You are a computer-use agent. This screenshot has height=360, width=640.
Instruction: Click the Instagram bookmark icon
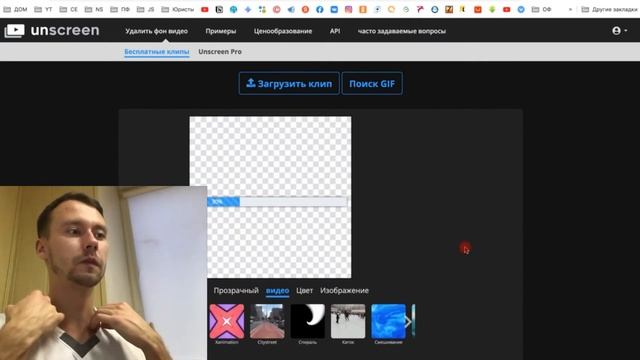[x=348, y=9]
